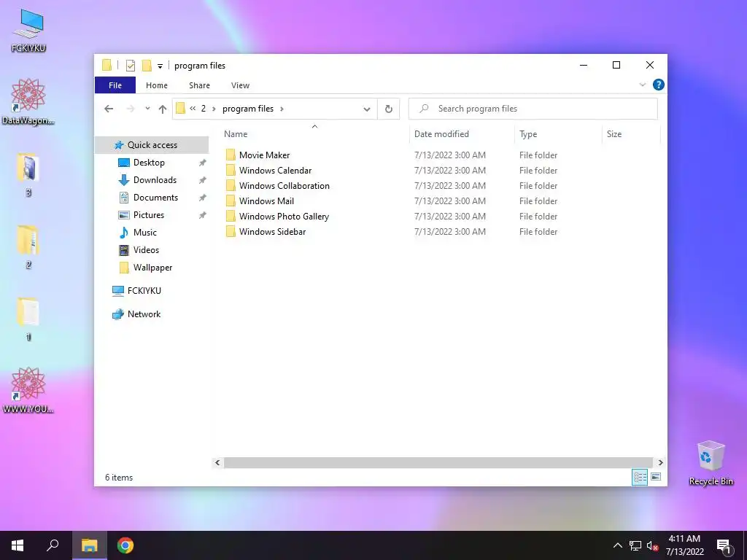Screen dimensions: 747x560
Task: Open the Home ribbon tab
Action: (x=157, y=85)
